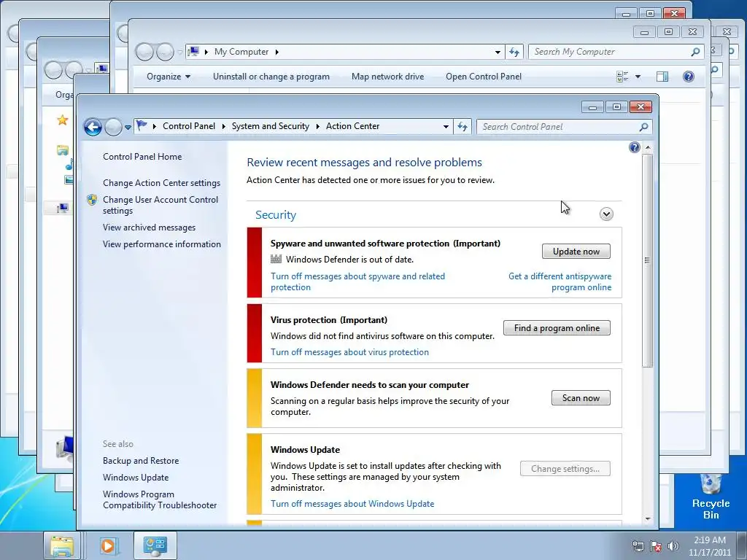
Task: Click the shield icon beside User Account Control
Action: coord(92,200)
